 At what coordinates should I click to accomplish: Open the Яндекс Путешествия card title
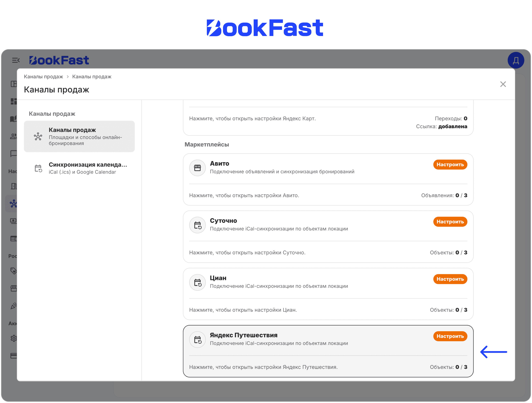243,335
